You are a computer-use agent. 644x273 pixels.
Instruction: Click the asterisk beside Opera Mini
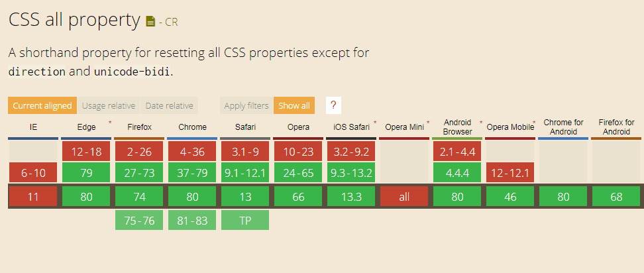[428, 123]
